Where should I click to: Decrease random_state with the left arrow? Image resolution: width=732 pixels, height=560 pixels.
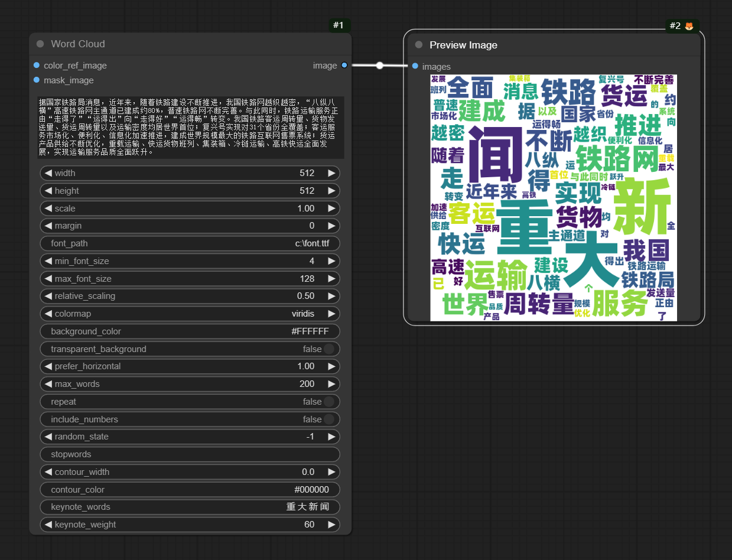[48, 437]
